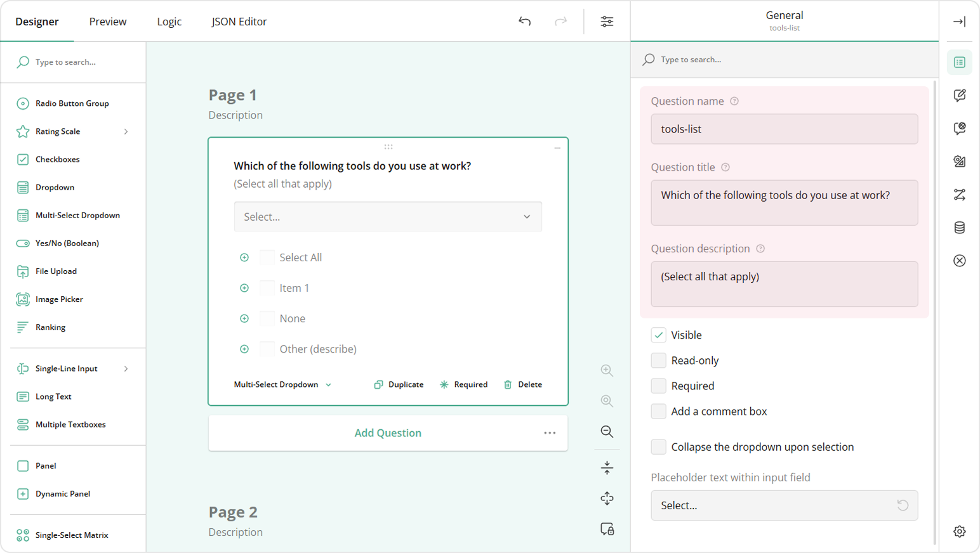Click the Redo arrow icon
The height and width of the screenshot is (553, 980).
pyautogui.click(x=560, y=21)
